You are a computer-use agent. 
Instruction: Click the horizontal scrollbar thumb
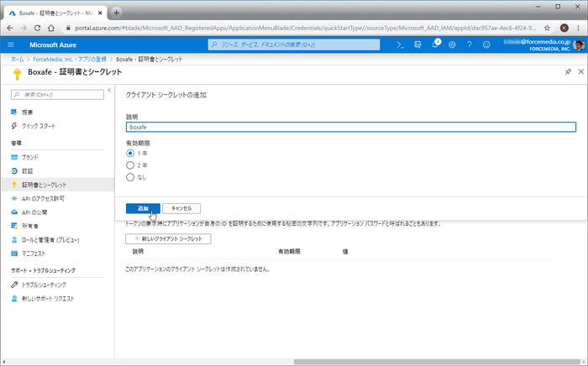tap(438, 362)
